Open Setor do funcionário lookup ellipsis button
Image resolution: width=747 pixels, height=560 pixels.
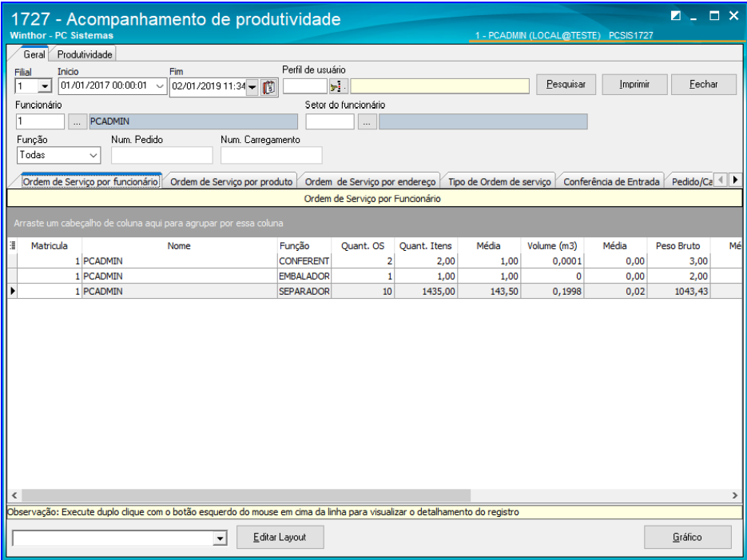click(367, 122)
